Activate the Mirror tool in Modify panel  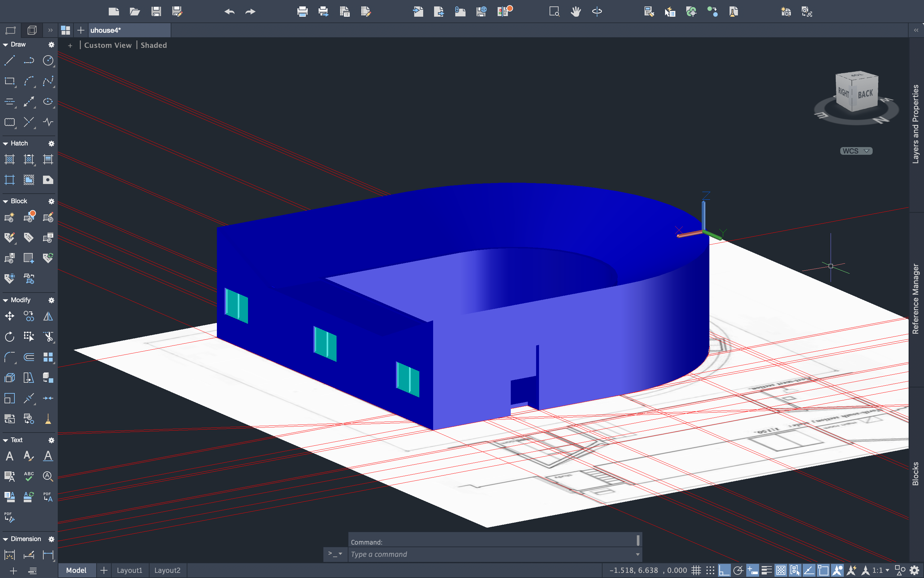(48, 316)
